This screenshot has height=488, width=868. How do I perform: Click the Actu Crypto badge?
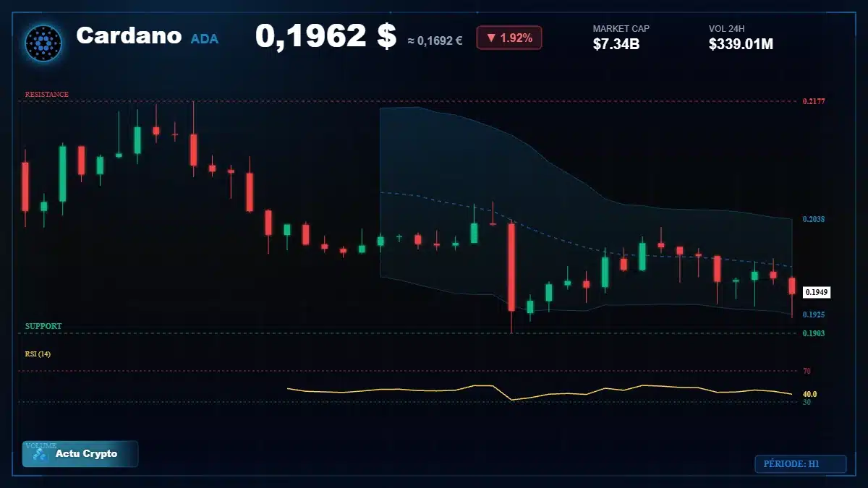click(80, 454)
